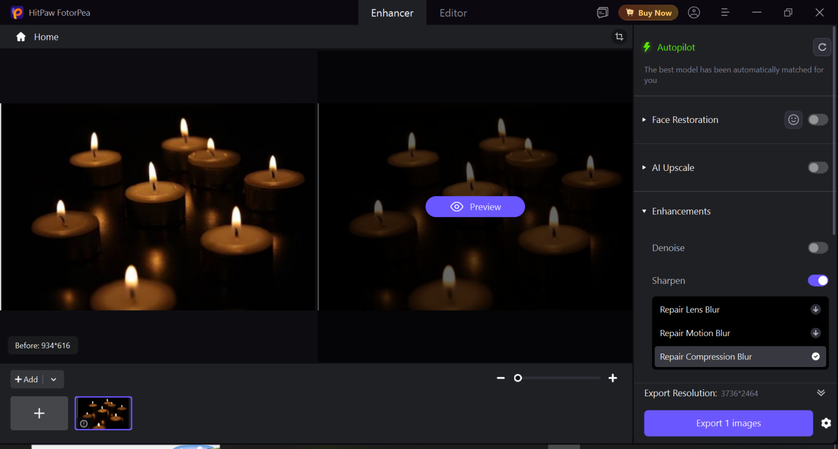This screenshot has width=838, height=449.
Task: Open export settings gear icon
Action: 826,423
